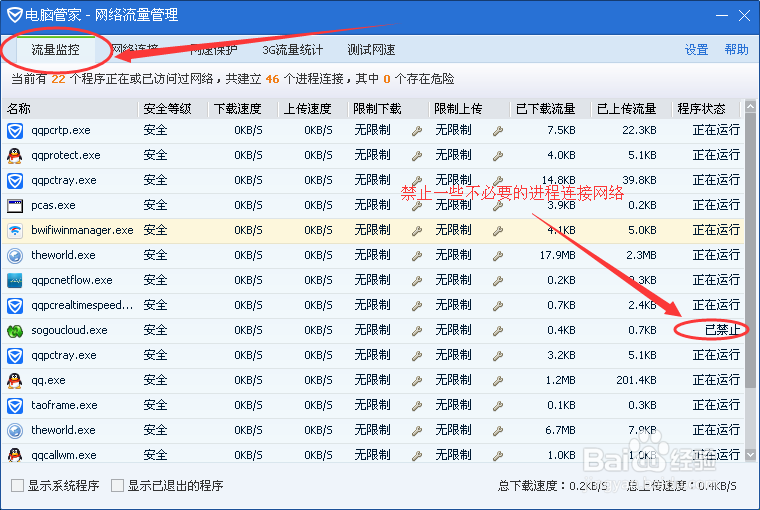Click the graph icon of qqpcnetflow.exe
This screenshot has width=760, height=510.
[x=15, y=281]
